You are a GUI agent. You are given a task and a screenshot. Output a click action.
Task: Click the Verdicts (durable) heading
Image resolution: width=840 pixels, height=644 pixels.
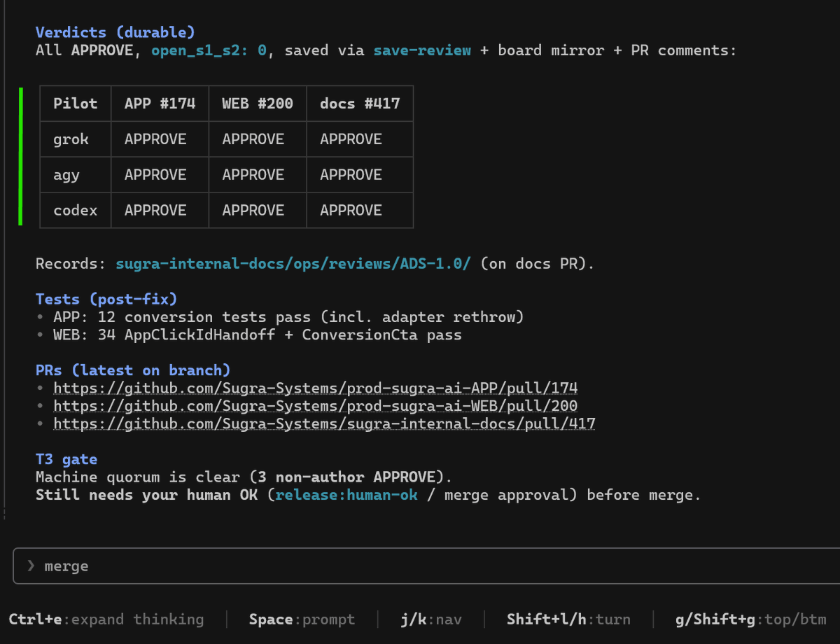click(x=115, y=32)
